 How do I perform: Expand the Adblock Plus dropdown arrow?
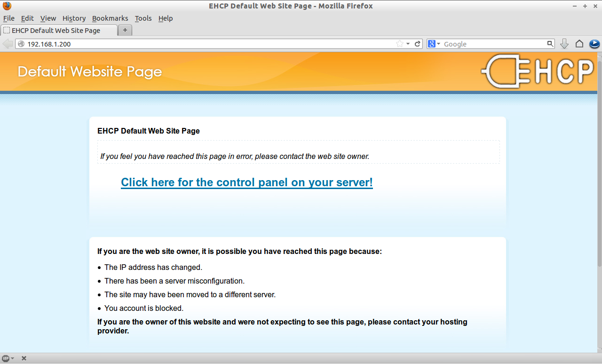(x=12, y=358)
